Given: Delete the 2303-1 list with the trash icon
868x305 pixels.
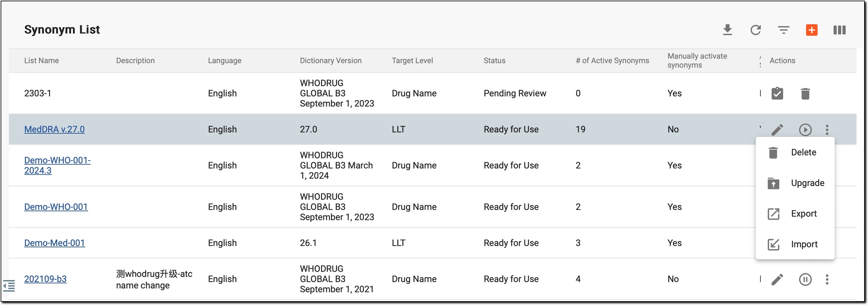Looking at the screenshot, I should [806, 94].
